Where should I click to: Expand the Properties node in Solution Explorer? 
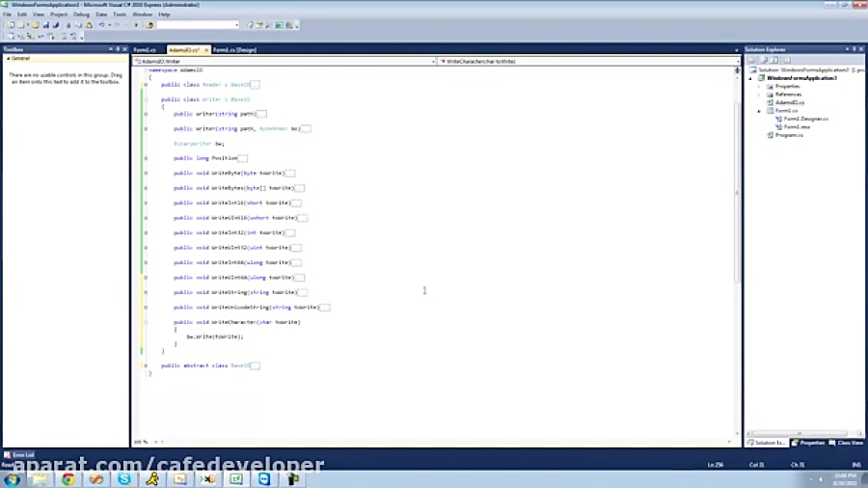(759, 87)
